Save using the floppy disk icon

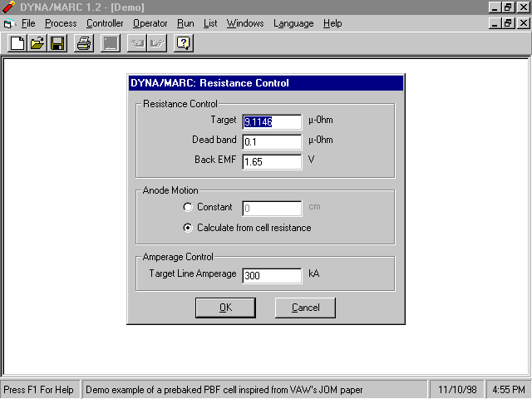pyautogui.click(x=57, y=43)
